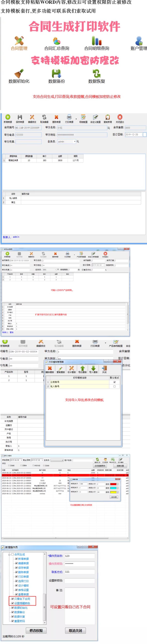Click the 提醒设置 button
This screenshot has height=644, width=147.
120,466
